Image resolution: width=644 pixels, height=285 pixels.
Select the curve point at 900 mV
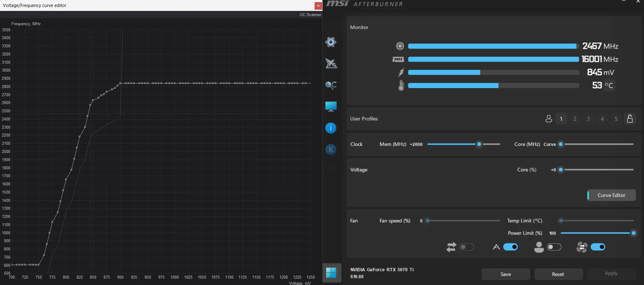121,83
